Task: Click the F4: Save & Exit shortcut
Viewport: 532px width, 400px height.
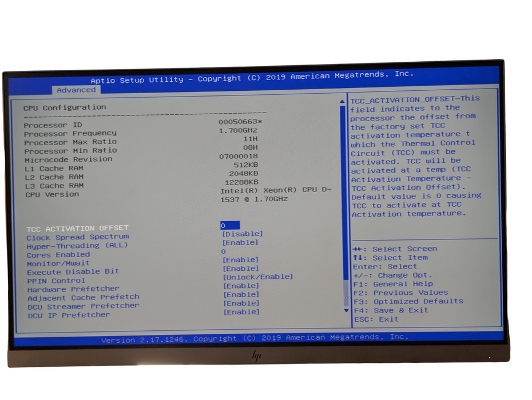Action: pyautogui.click(x=392, y=310)
